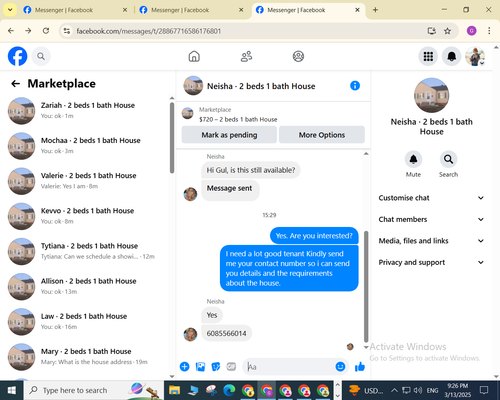Go back from Marketplace with arrow
Image resolution: width=500 pixels, height=400 pixels.
pyautogui.click(x=15, y=84)
